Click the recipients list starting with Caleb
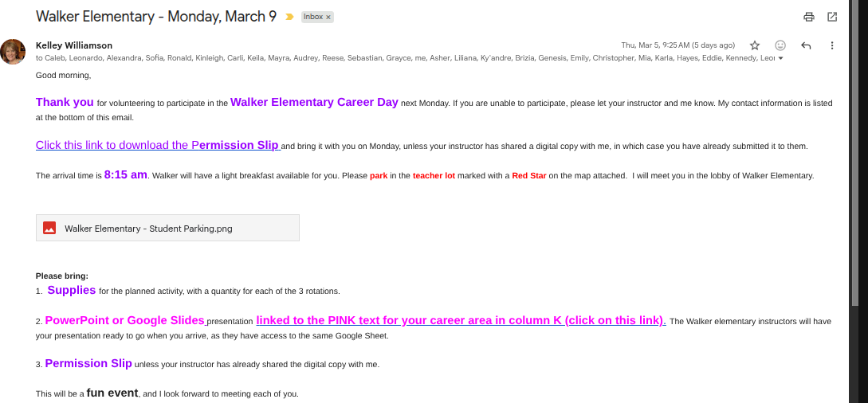The width and height of the screenshot is (868, 403). [399, 58]
